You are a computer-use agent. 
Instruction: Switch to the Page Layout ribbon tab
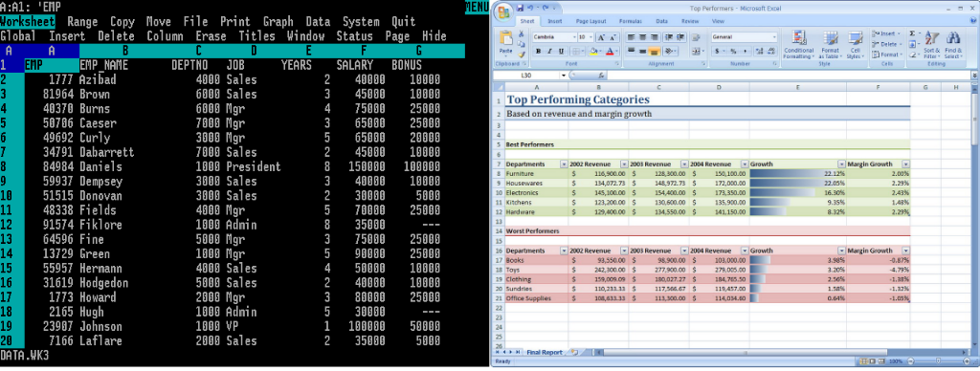coord(590,21)
